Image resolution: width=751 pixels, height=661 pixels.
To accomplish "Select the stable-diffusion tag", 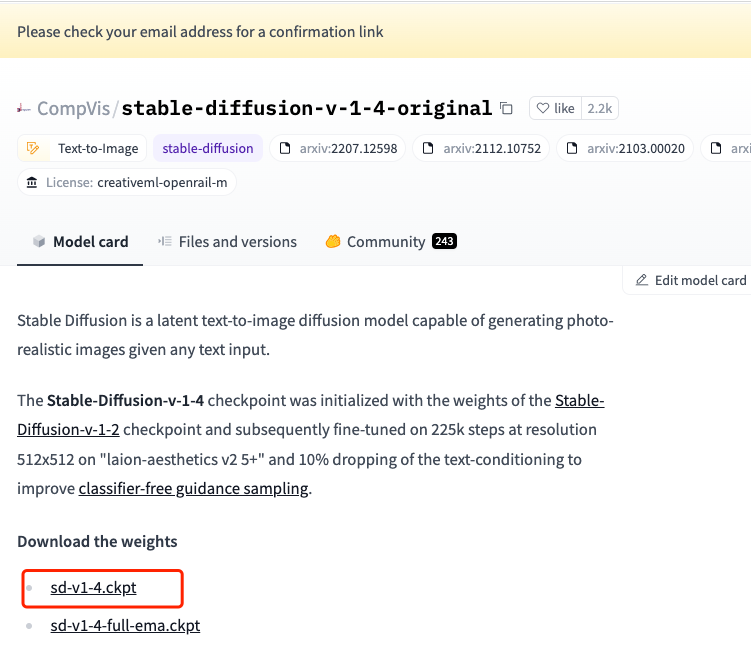I will point(207,149).
